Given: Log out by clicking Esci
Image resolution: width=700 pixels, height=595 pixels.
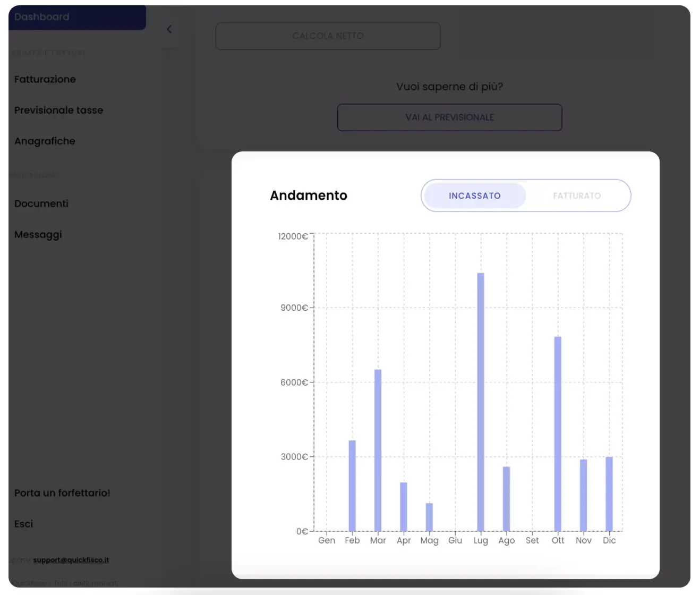Looking at the screenshot, I should (x=23, y=524).
